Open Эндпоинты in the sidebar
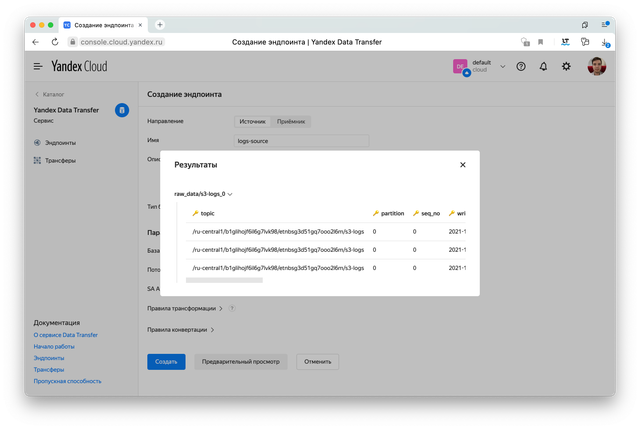This screenshot has width=640, height=429. click(60, 143)
